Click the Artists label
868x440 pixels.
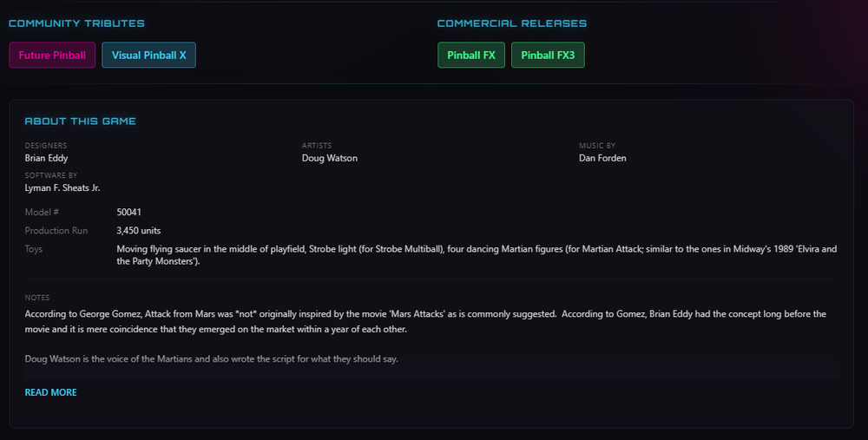(x=317, y=146)
